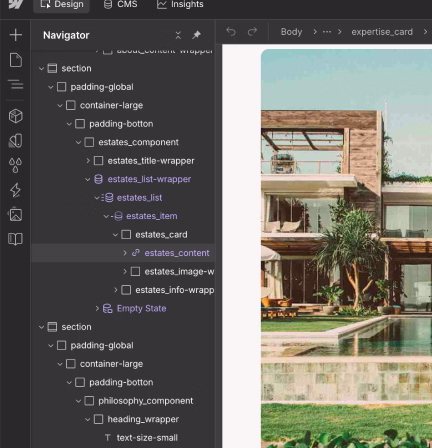
Task: Click the Redo arrow
Action: coord(252,32)
